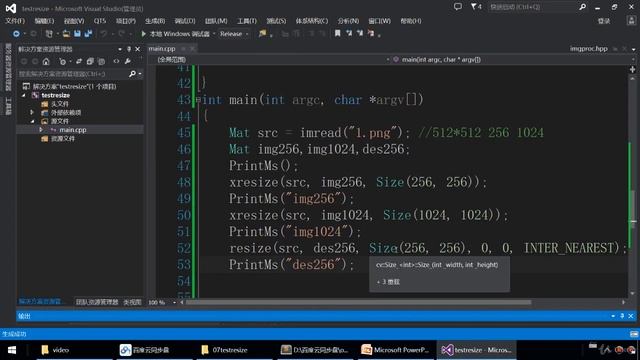
Task: Open the 窗口(W) menu
Action: click(379, 21)
